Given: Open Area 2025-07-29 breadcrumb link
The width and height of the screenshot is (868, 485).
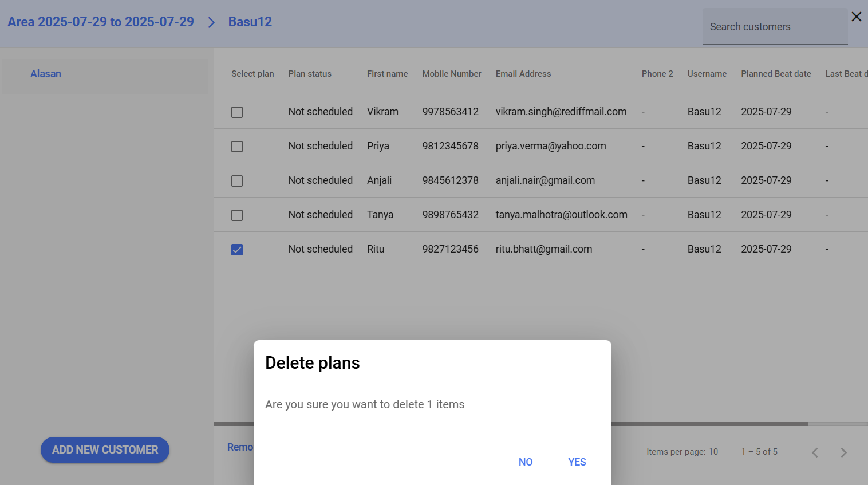Looking at the screenshot, I should point(101,22).
